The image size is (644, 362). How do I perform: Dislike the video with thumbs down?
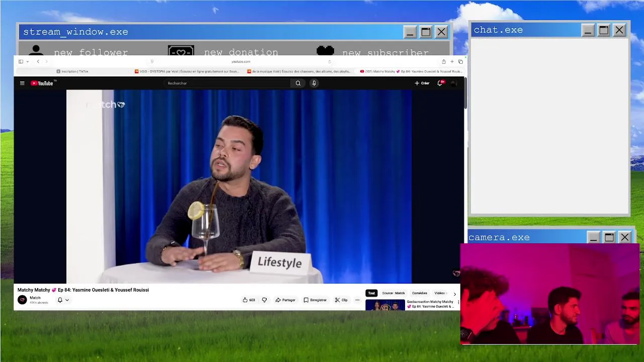point(264,300)
